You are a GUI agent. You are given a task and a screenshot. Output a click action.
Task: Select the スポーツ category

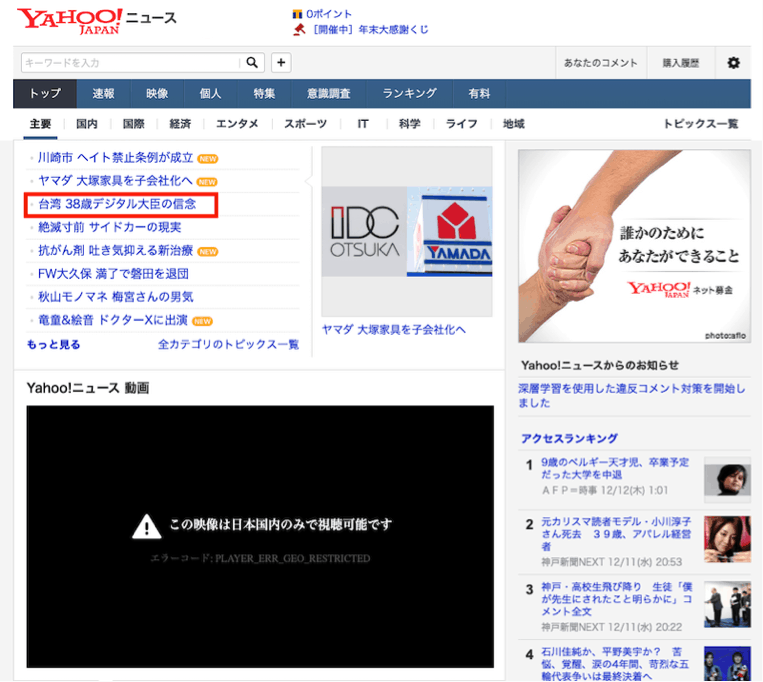(x=305, y=124)
